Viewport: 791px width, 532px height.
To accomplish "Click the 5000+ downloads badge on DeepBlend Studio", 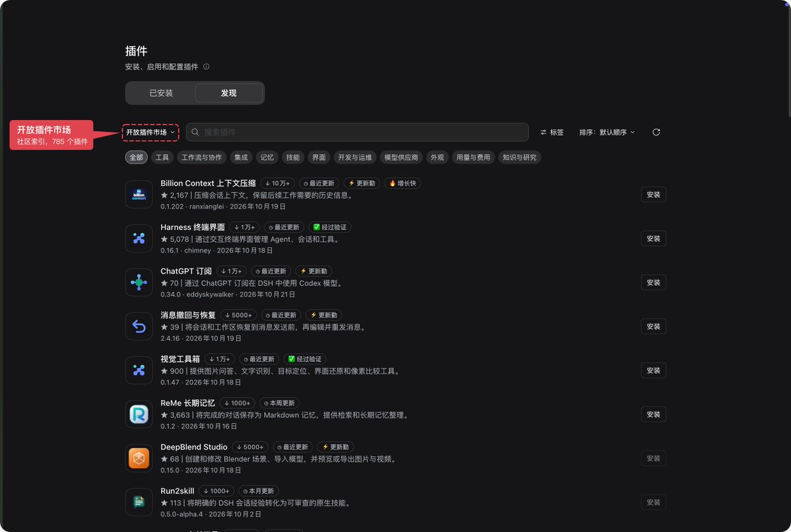I will coord(250,447).
